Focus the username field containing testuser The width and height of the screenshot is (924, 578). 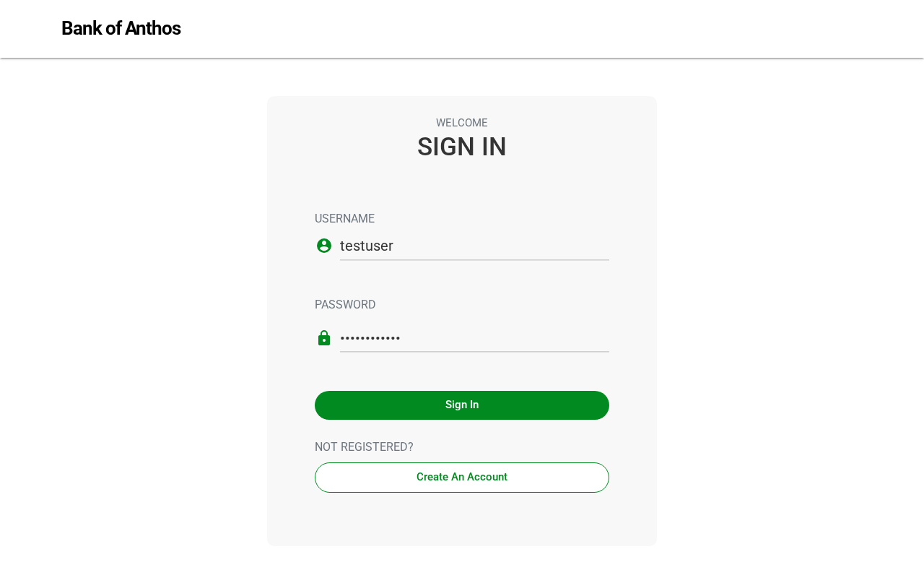[474, 246]
